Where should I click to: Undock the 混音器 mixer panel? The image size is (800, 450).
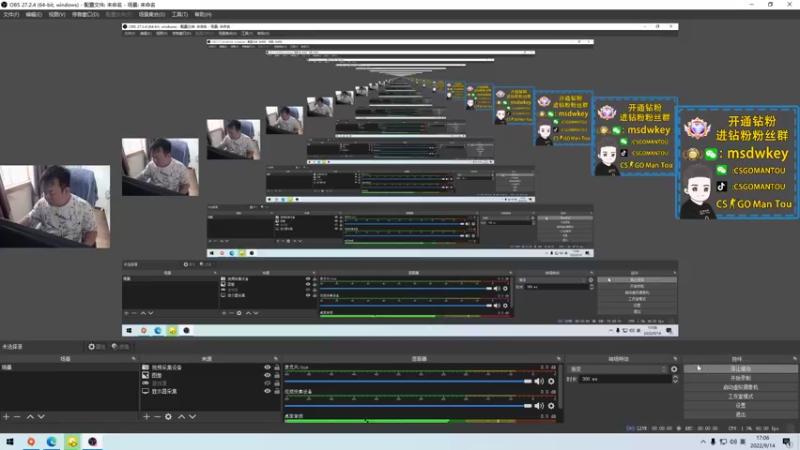tap(559, 359)
